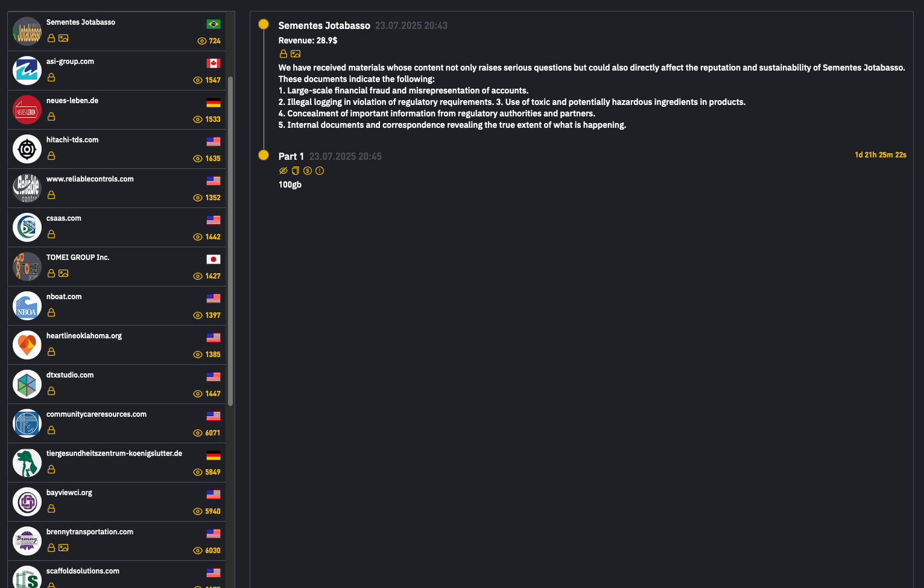Click the lock icon under asi-group.com
This screenshot has height=588, width=924.
(51, 77)
